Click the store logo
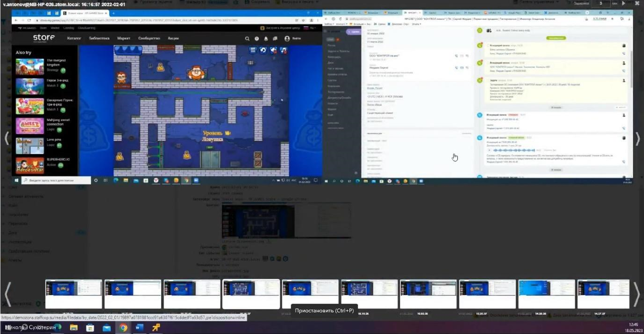Viewport: 644px width, 334px height. [x=44, y=38]
